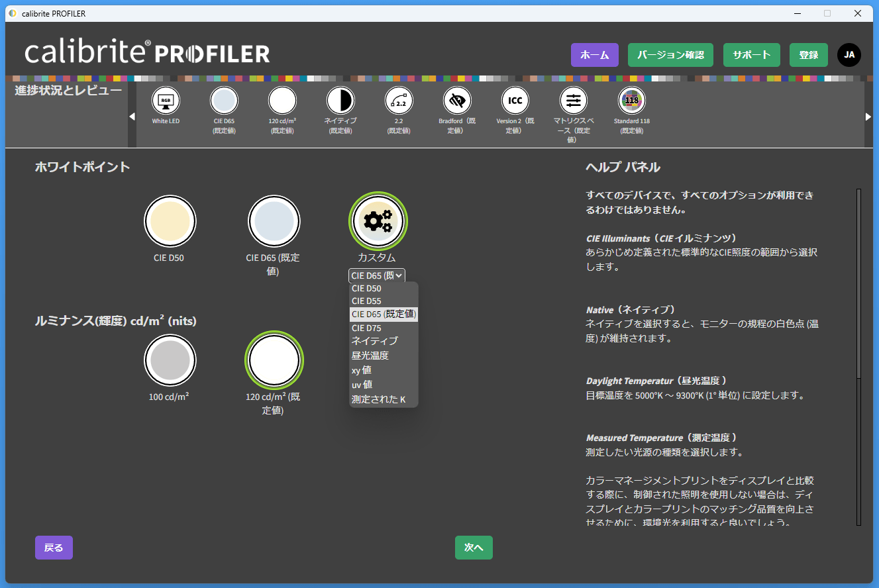The width and height of the screenshot is (879, 588).
Task: Click the 進捗状況とレビュー heading
Action: (68, 90)
